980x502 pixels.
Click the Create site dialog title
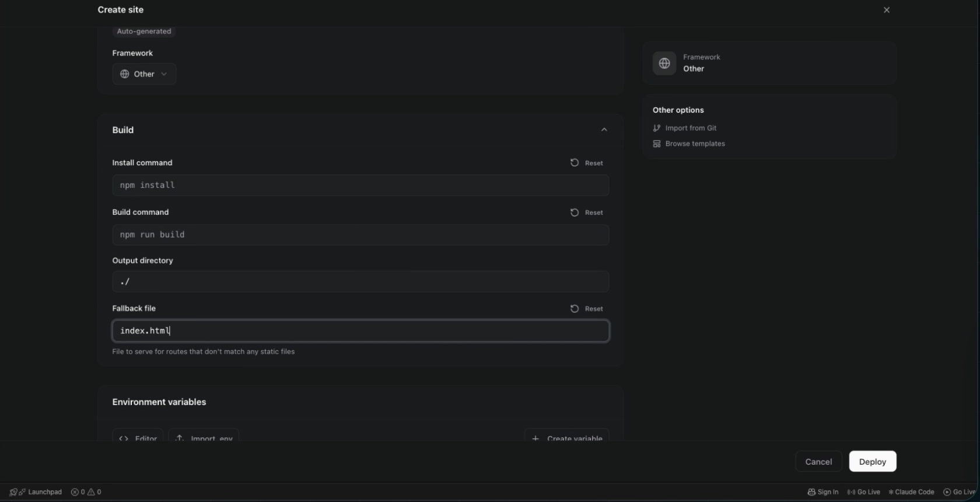click(121, 10)
